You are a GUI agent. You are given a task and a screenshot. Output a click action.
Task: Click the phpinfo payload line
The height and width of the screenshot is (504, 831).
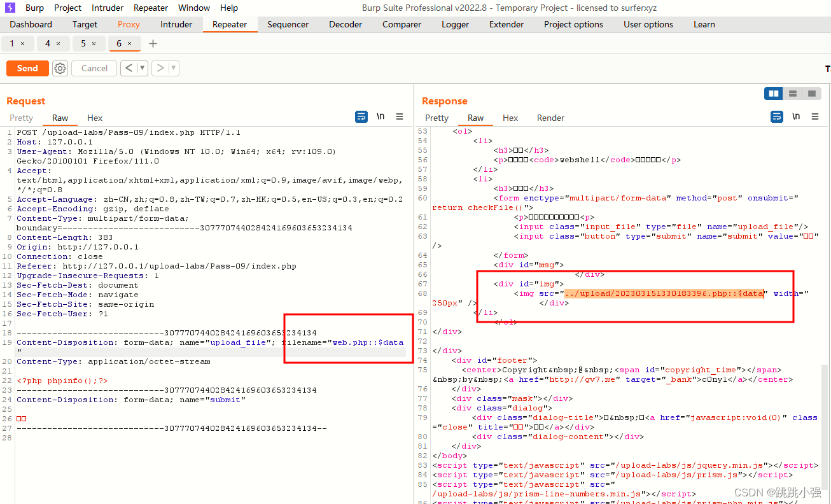click(x=62, y=381)
